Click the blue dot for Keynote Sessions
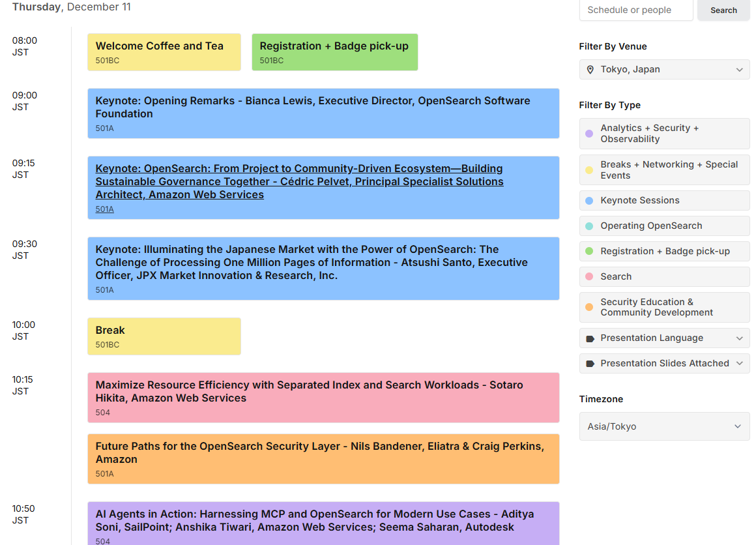 (x=589, y=201)
